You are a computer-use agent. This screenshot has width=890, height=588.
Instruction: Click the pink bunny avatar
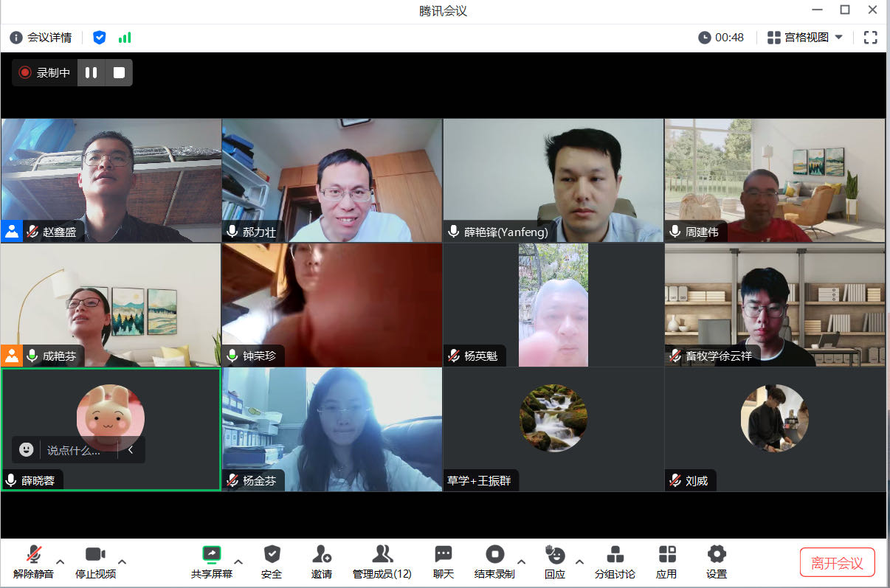tap(111, 418)
